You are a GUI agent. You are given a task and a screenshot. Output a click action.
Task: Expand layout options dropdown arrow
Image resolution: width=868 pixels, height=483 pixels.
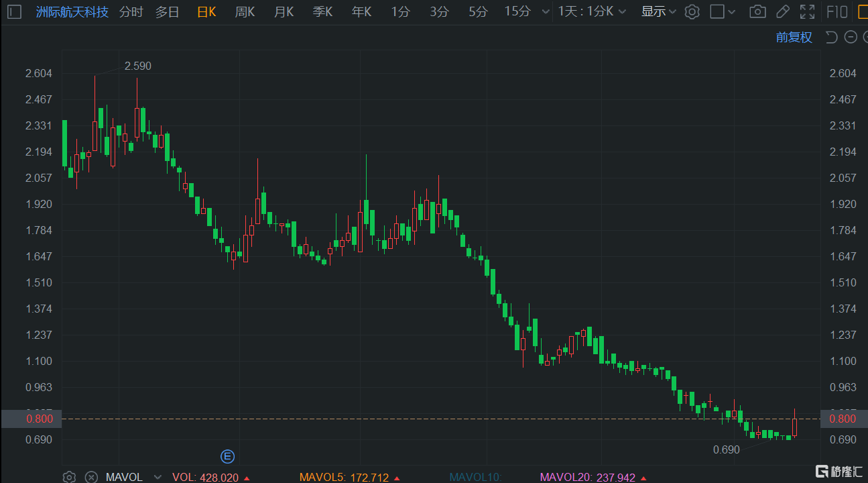tap(733, 11)
